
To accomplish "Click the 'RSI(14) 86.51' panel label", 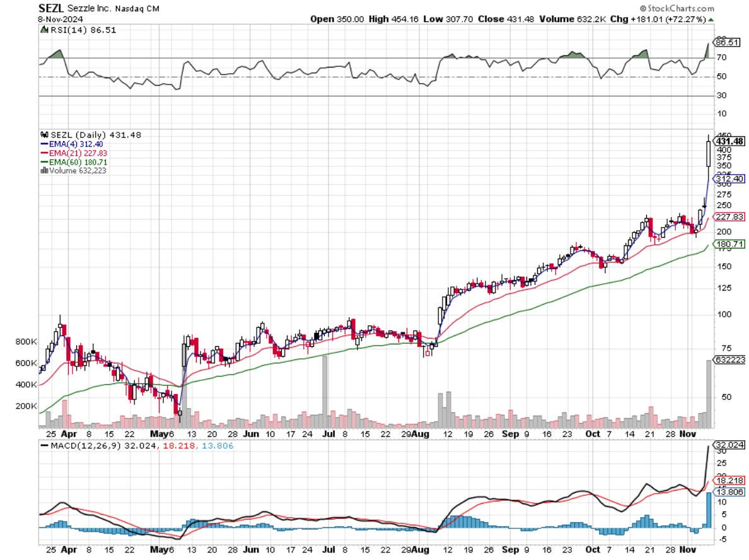I will point(83,30).
